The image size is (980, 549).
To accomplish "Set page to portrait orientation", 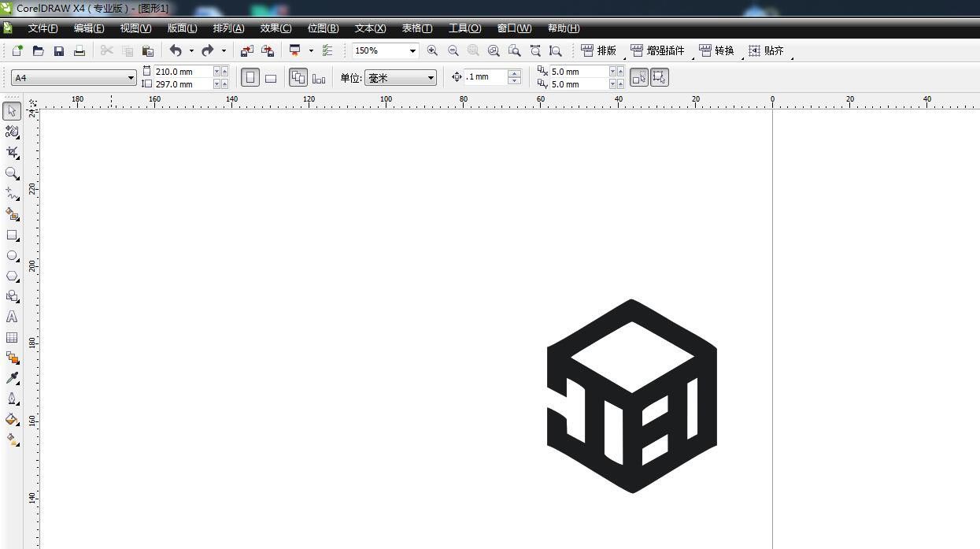I will tap(250, 78).
